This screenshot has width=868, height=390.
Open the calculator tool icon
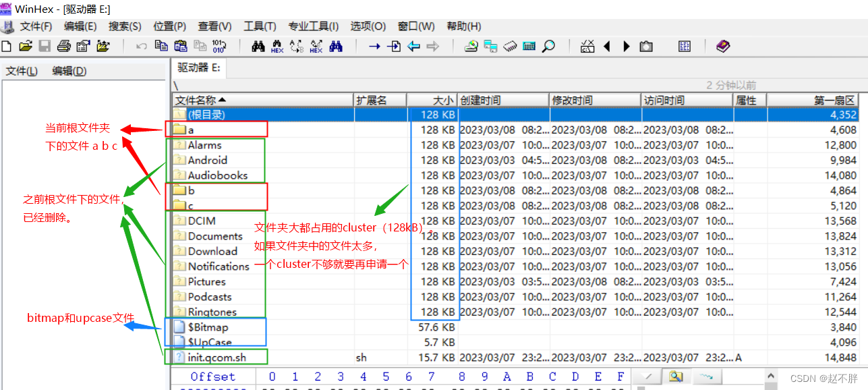click(528, 46)
